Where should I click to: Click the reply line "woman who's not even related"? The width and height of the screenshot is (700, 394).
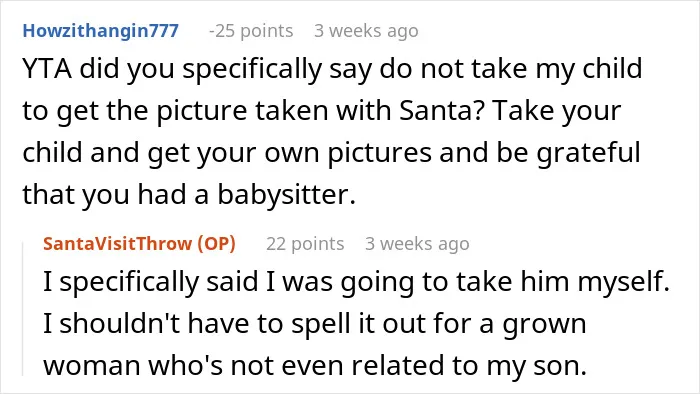(315, 365)
